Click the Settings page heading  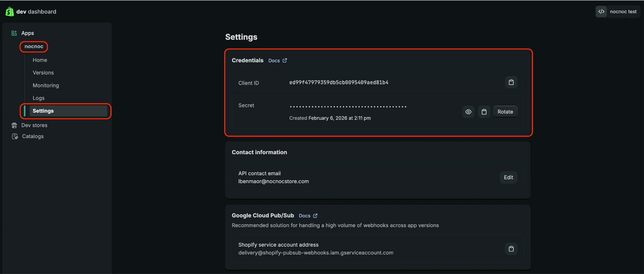point(241,37)
